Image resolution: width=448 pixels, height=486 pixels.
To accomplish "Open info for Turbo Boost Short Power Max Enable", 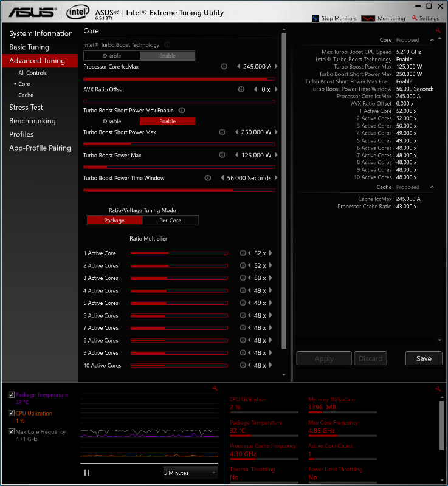I will tap(182, 111).
